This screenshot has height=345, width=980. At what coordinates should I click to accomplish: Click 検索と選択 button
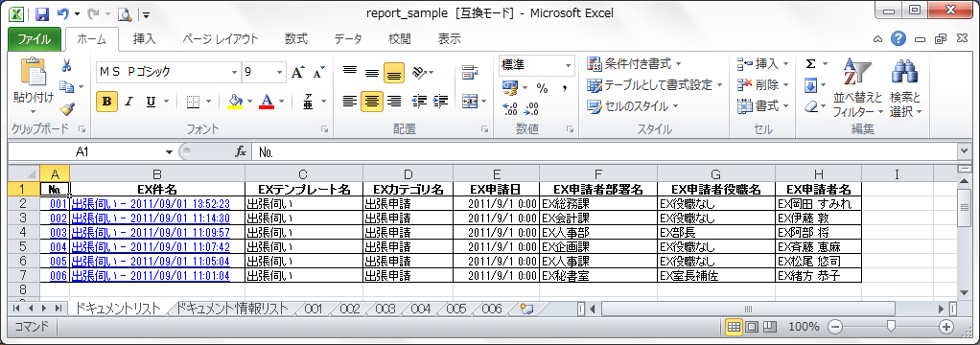coord(905,87)
